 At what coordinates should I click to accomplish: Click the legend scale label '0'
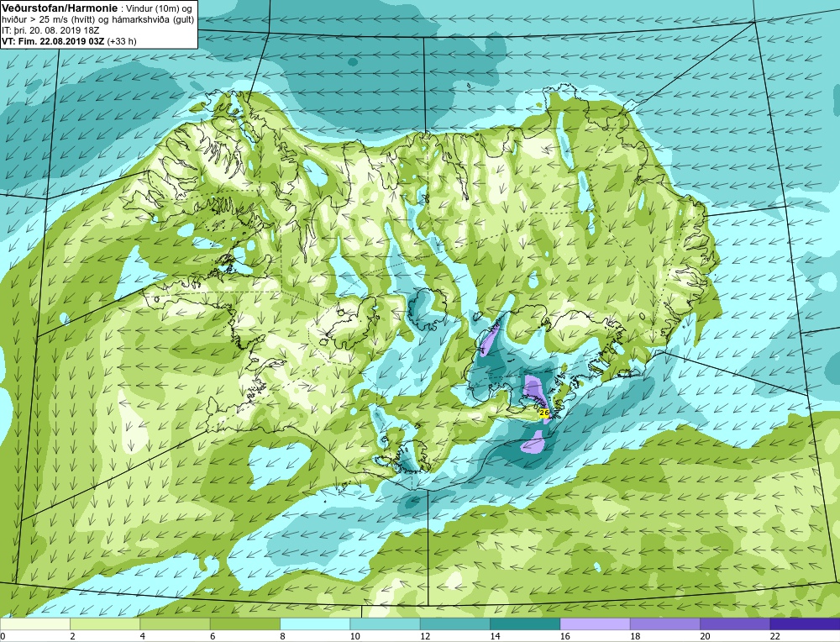3,636
